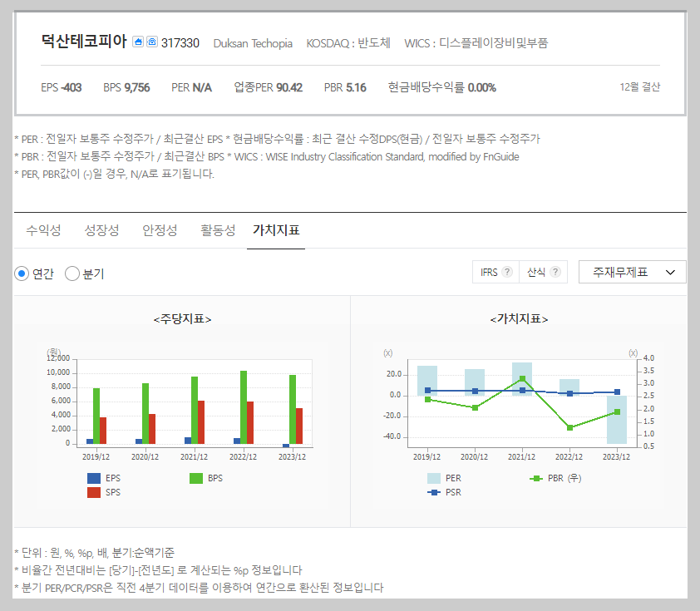This screenshot has height=611, width=700.
Task: Click the PBR 5.16 value
Action: point(345,87)
